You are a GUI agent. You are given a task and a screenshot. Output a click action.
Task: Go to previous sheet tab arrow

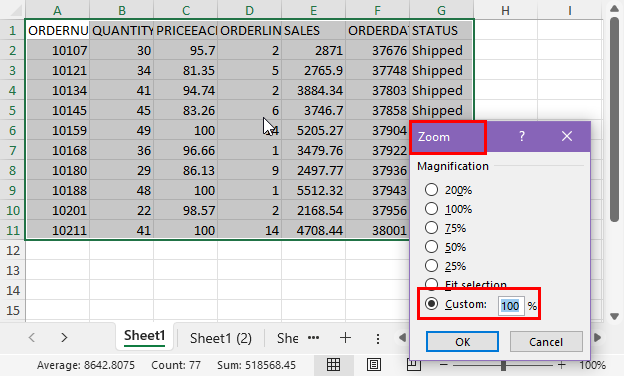[32, 338]
